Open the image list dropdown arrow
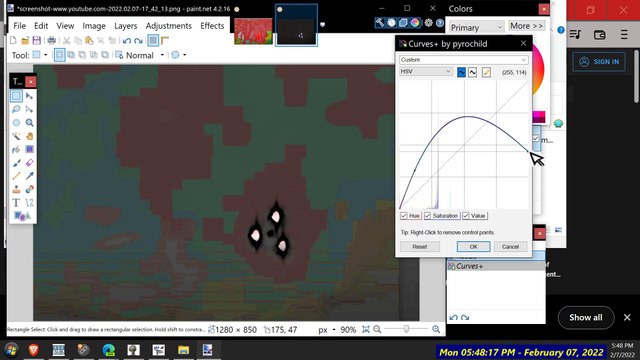 click(x=322, y=25)
